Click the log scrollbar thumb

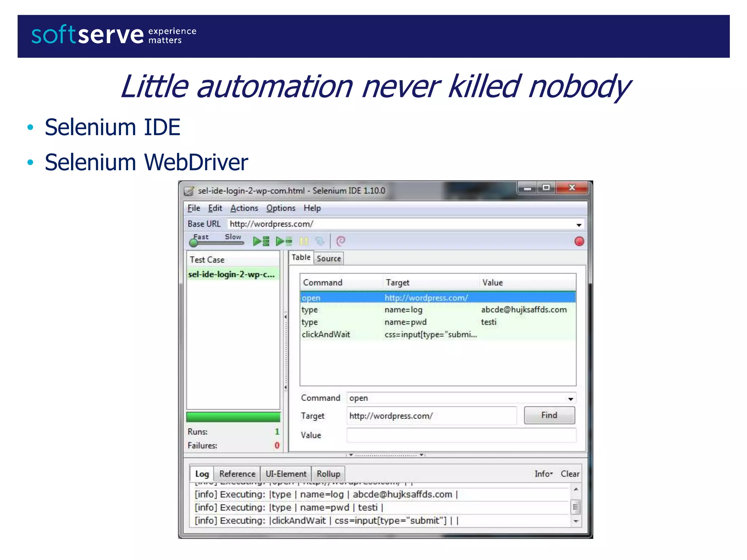coord(576,507)
